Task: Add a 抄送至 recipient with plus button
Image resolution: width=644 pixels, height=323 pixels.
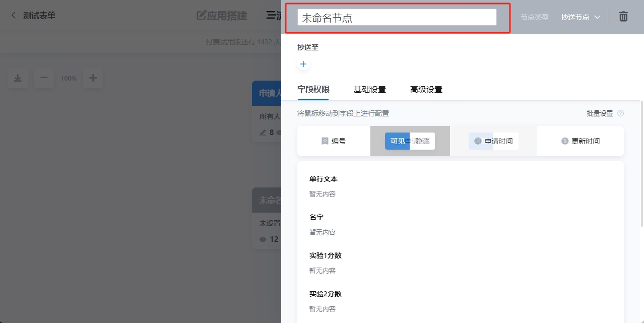Action: click(303, 64)
